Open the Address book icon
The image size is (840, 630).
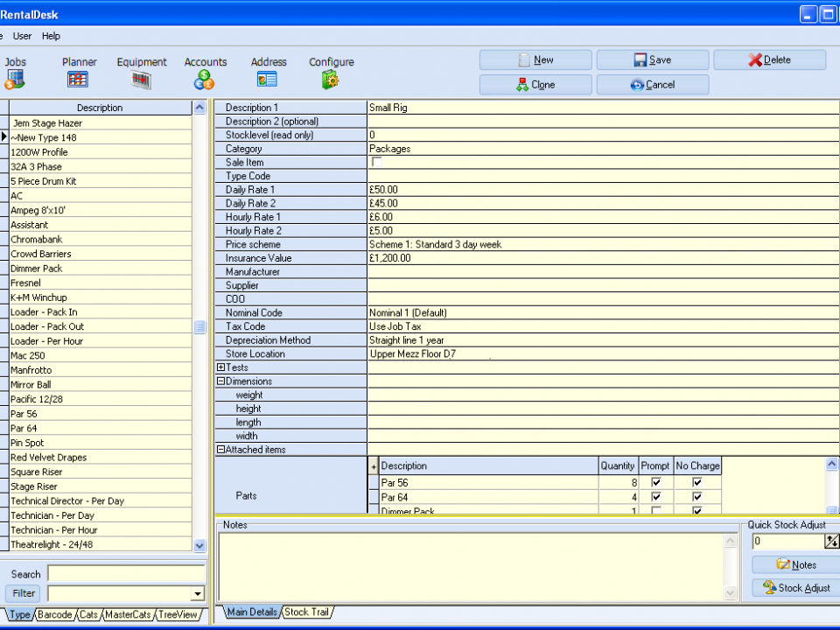pos(268,80)
